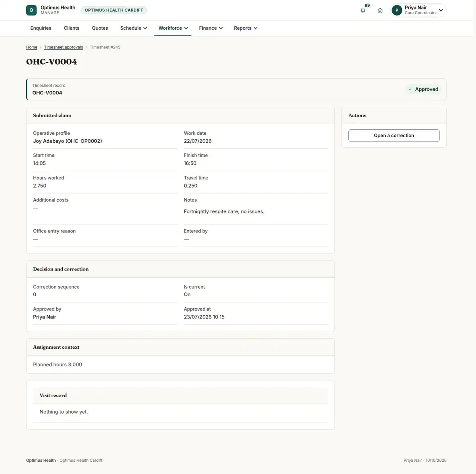The width and height of the screenshot is (476, 474).
Task: Click the work date 22/07/2026
Action: [198, 141]
